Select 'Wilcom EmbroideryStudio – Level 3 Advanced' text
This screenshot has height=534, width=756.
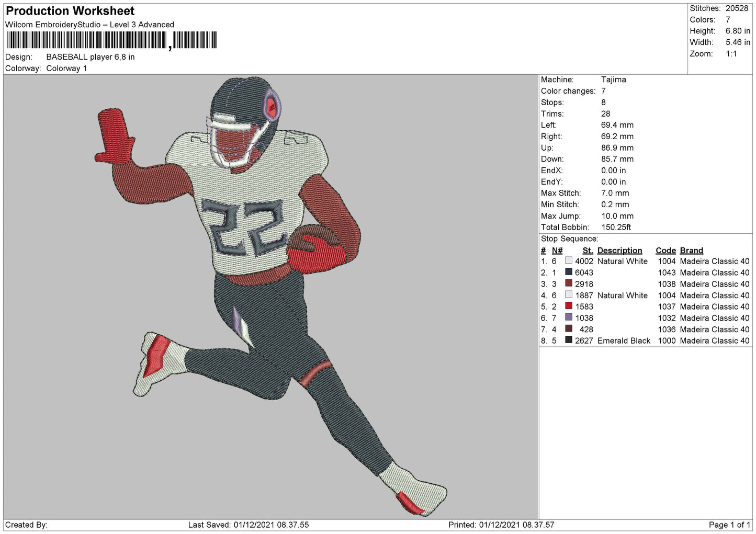(89, 25)
